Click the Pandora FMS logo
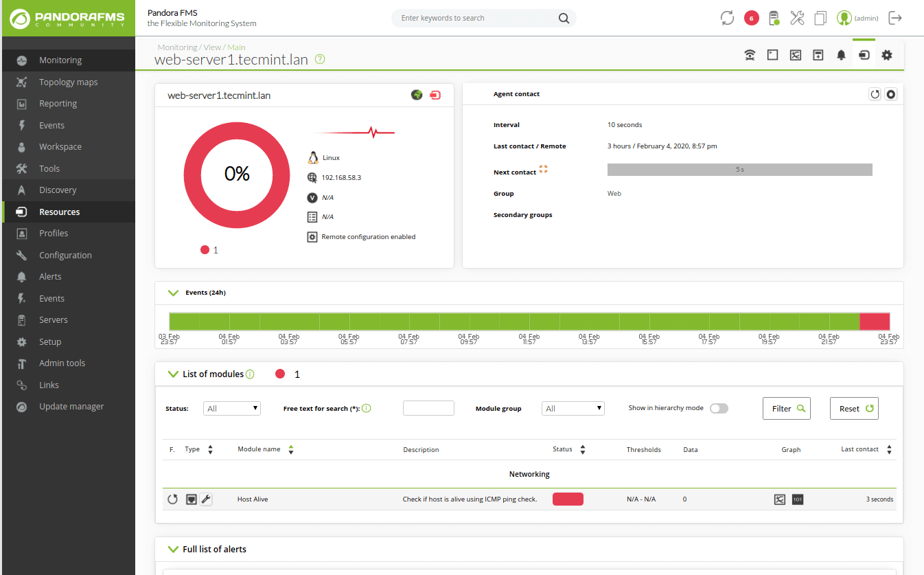 pyautogui.click(x=69, y=19)
